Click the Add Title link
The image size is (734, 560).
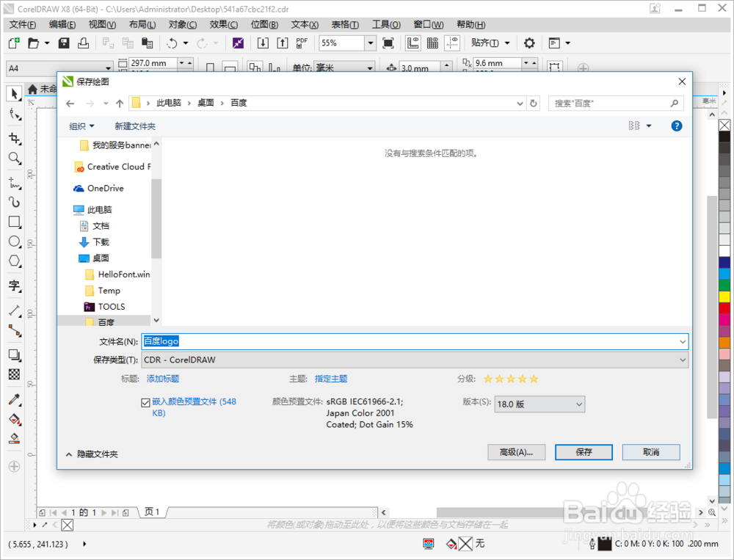point(163,378)
